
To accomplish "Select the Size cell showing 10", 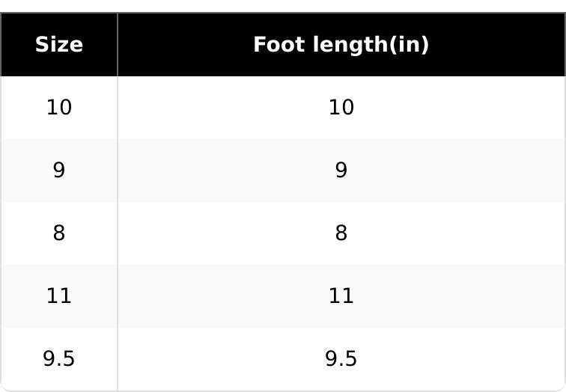I will click(59, 108).
